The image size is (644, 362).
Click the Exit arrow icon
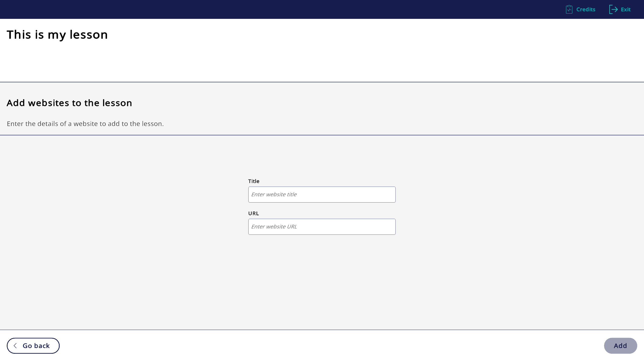click(613, 9)
